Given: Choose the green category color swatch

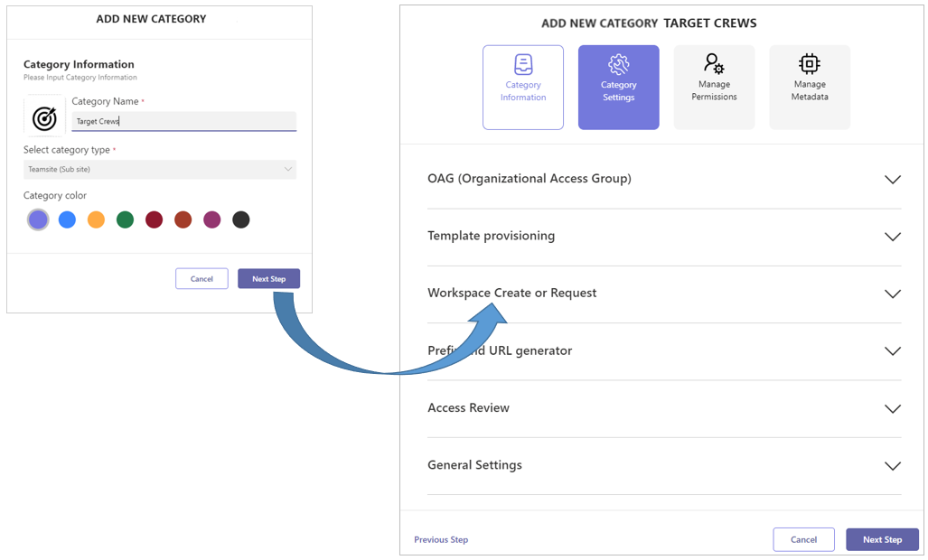Looking at the screenshot, I should click(x=125, y=220).
